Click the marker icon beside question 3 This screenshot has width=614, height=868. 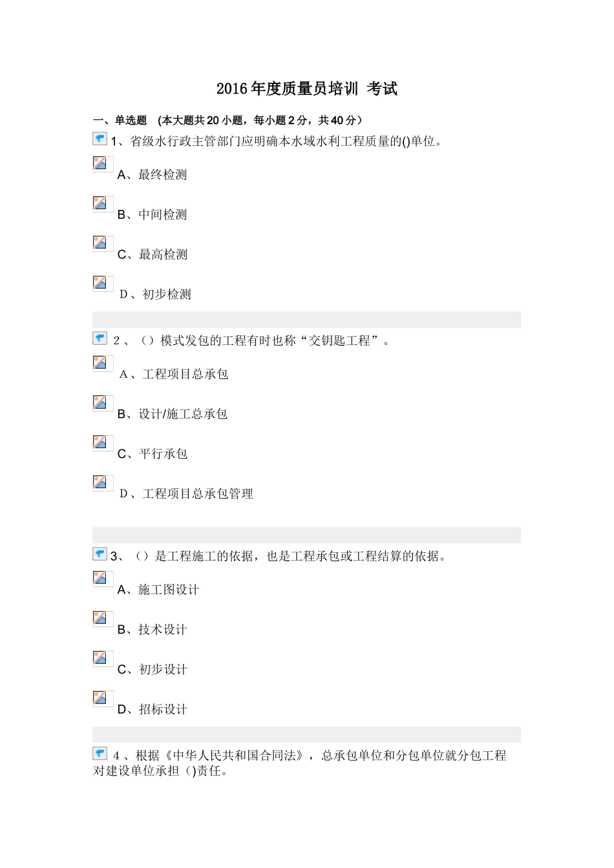100,554
